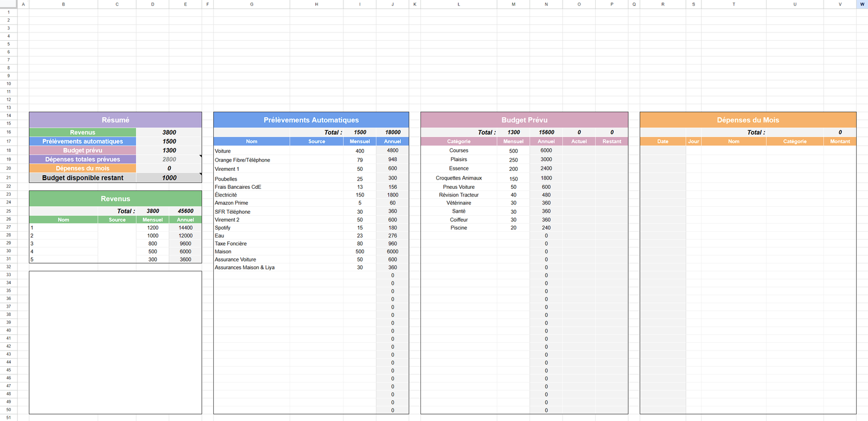
Task: Select the column W header
Action: 862,4
